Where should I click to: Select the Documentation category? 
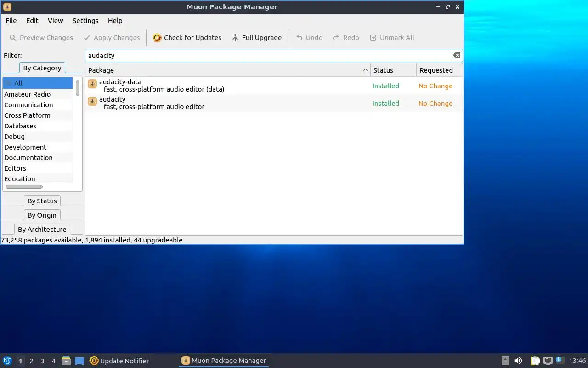(x=38, y=158)
